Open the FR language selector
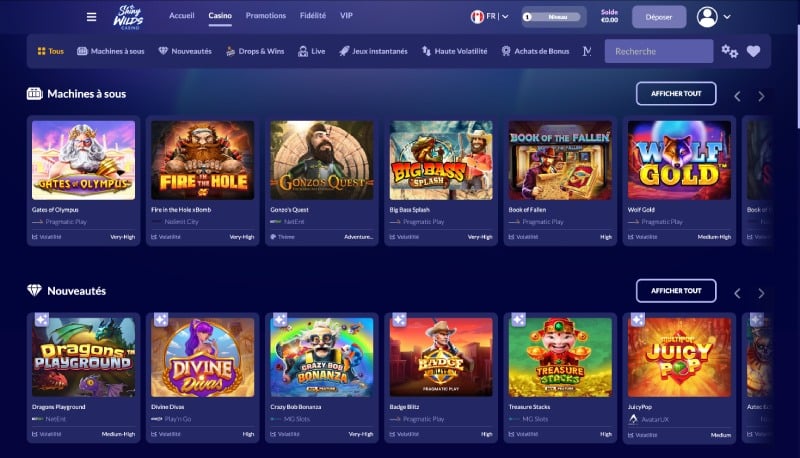800x458 pixels. point(489,16)
